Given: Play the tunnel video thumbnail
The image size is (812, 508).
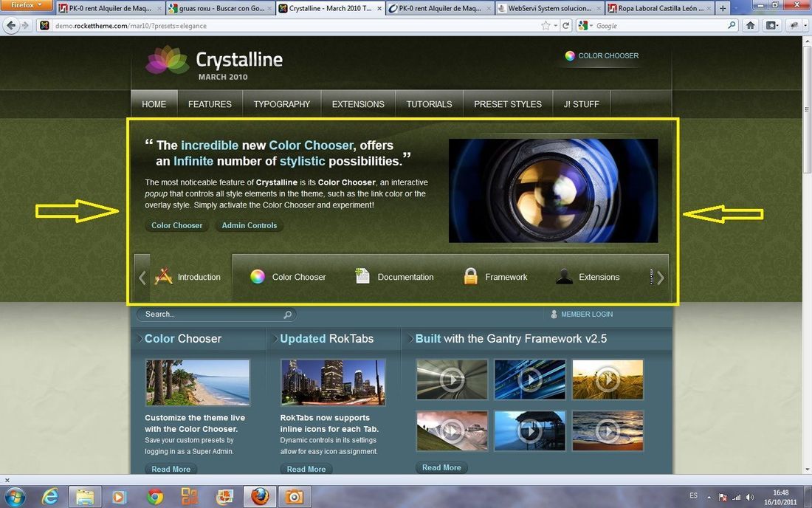Looking at the screenshot, I should (x=452, y=380).
